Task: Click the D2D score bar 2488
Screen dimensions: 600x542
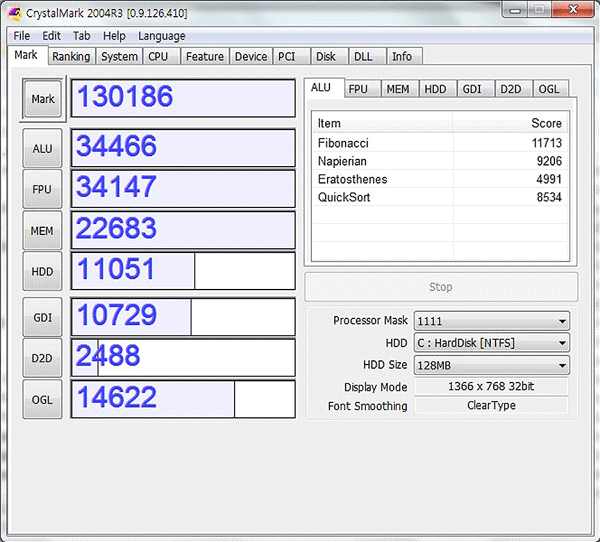Action: tap(183, 358)
